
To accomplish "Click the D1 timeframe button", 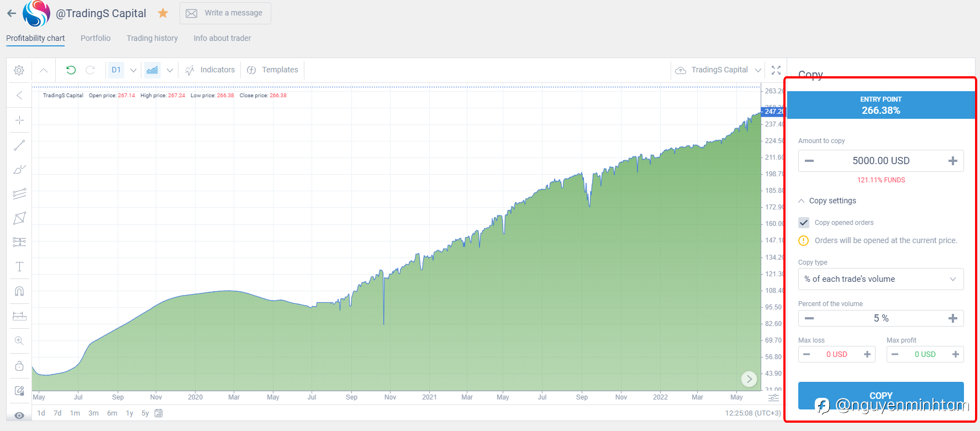I will pos(116,70).
